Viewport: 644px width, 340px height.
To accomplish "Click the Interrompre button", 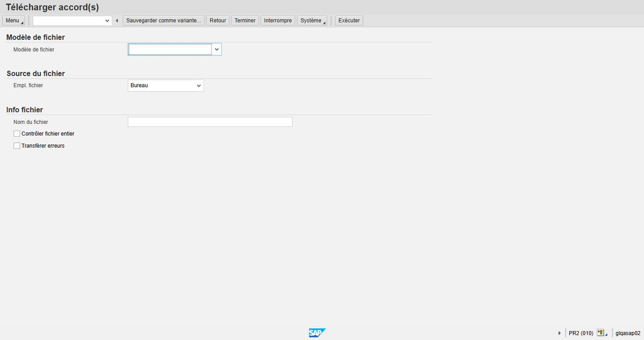I will 278,21.
